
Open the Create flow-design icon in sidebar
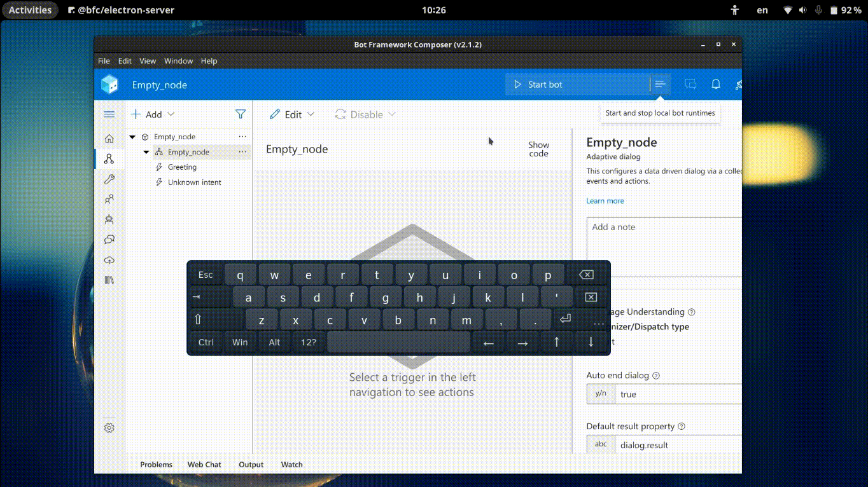point(109,159)
